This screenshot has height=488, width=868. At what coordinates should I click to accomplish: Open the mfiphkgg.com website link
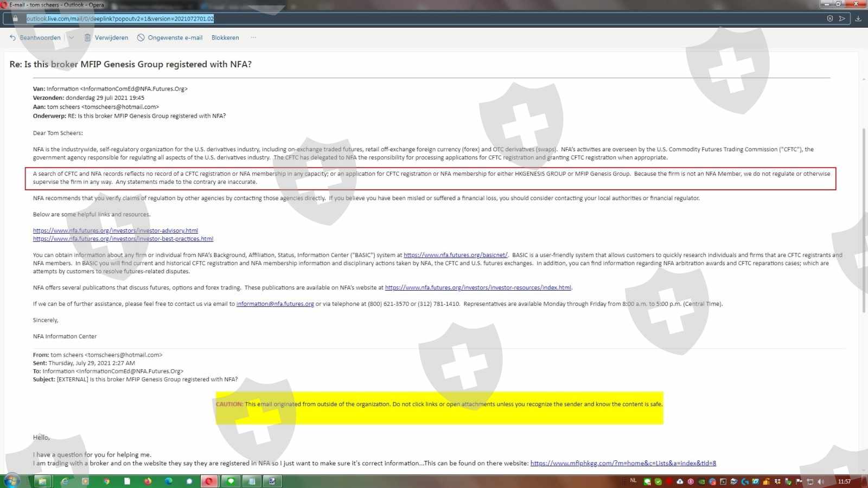pyautogui.click(x=623, y=464)
